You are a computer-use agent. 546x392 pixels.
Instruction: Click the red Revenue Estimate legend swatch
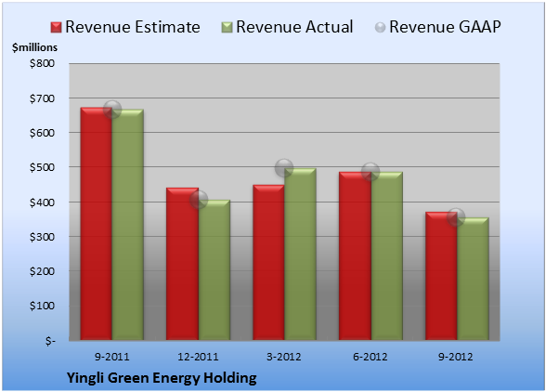[x=56, y=28]
